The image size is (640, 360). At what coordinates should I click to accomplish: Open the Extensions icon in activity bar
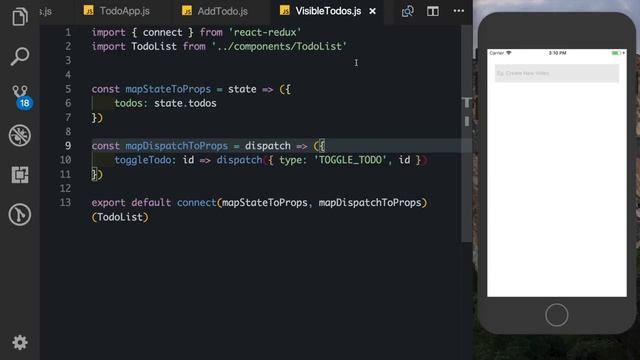[20, 175]
